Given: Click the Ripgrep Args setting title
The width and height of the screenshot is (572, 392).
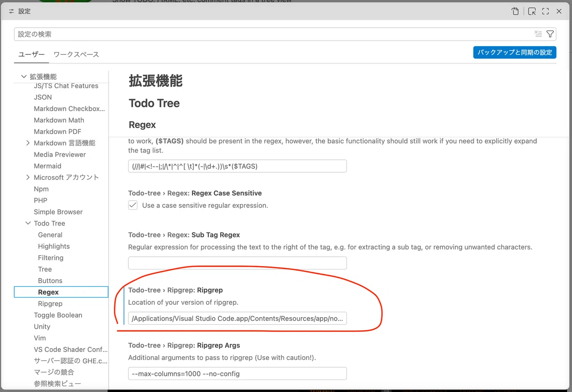Looking at the screenshot, I should pos(184,345).
